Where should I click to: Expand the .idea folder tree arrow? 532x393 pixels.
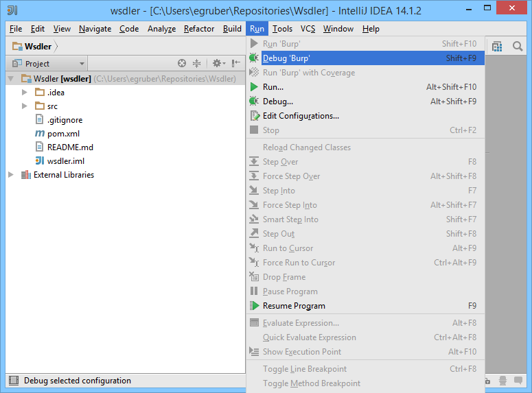(x=25, y=92)
